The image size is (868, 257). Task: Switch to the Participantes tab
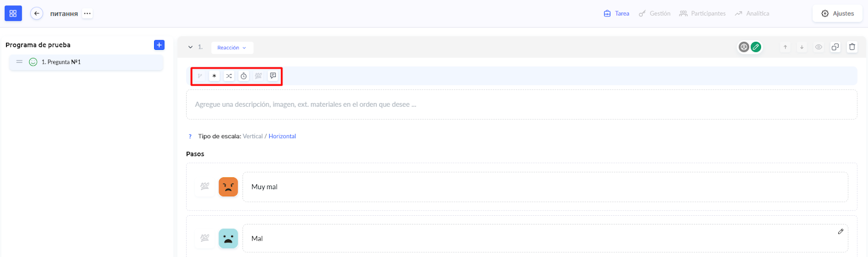703,14
